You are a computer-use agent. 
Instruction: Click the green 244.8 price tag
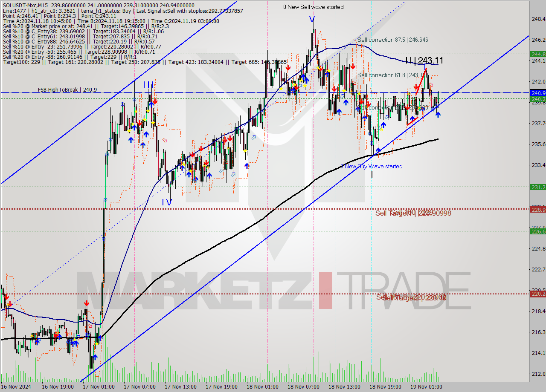tap(537, 54)
